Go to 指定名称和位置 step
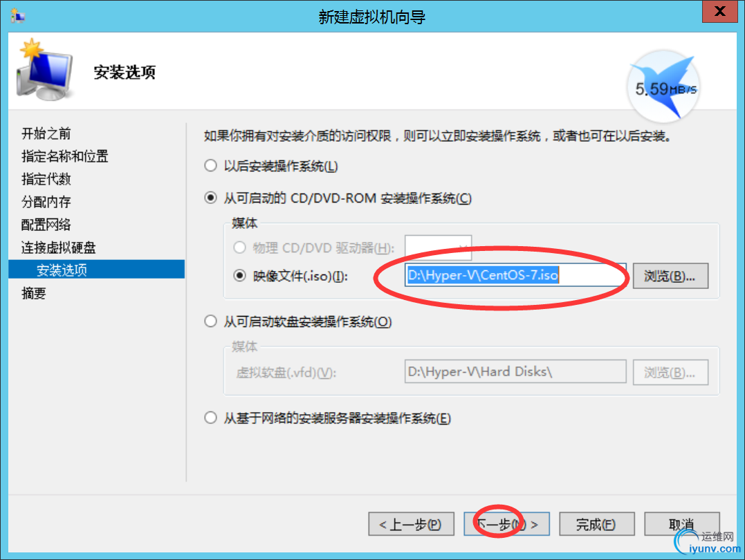Viewport: 745px width, 560px height. pos(65,156)
